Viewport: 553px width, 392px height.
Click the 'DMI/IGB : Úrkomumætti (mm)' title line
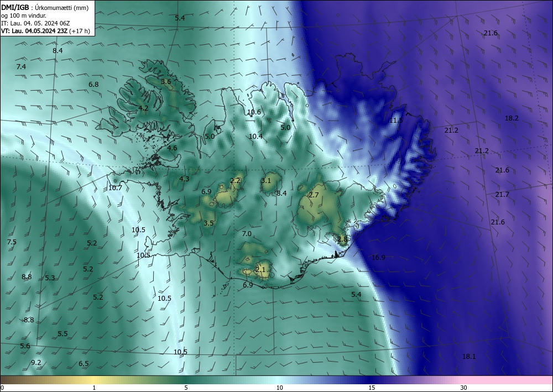[45, 8]
